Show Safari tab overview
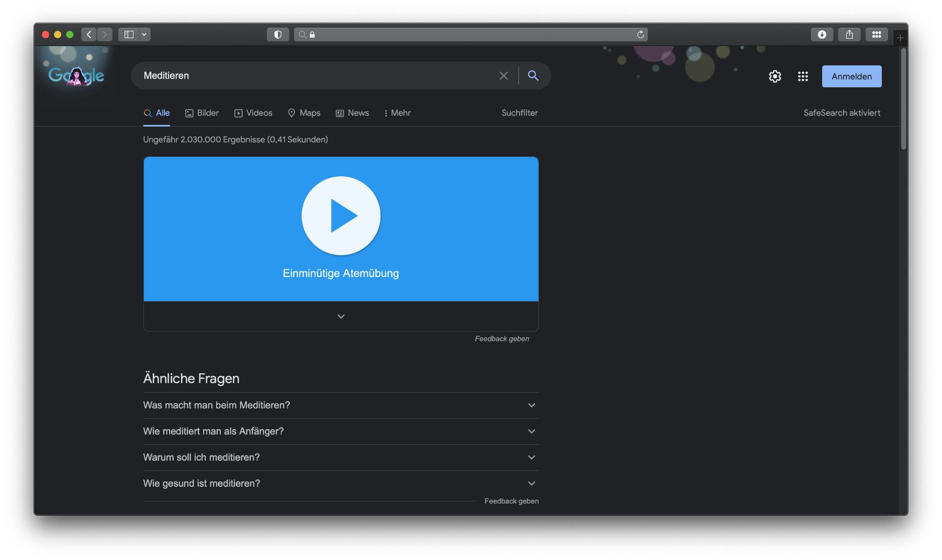This screenshot has height=560, width=942. coord(876,35)
